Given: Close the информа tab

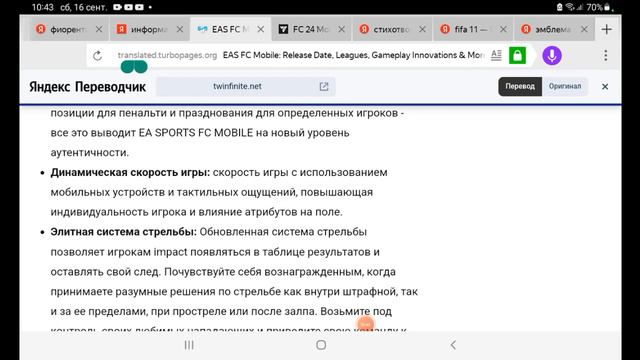Looking at the screenshot, I should click(180, 29).
